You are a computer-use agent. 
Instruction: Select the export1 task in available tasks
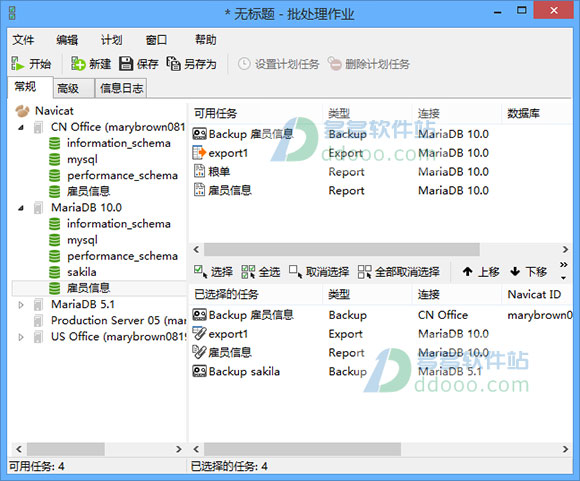228,153
